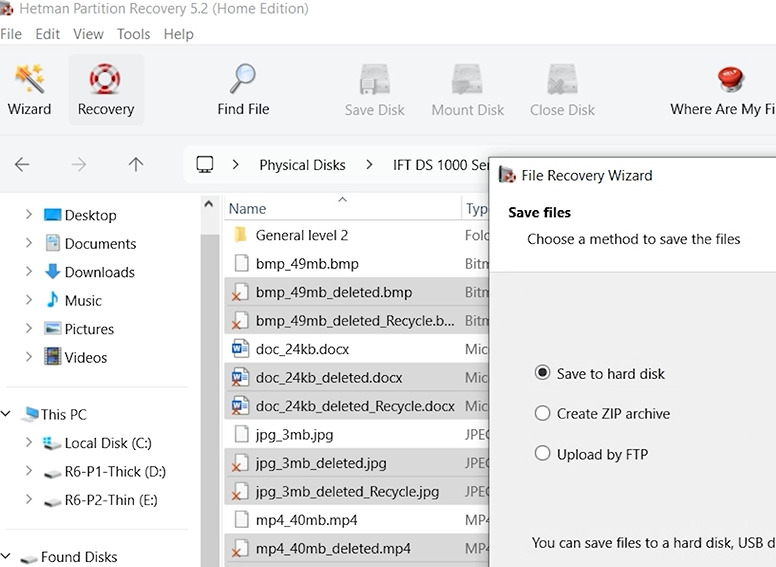Click the Documents folder icon

click(x=52, y=243)
